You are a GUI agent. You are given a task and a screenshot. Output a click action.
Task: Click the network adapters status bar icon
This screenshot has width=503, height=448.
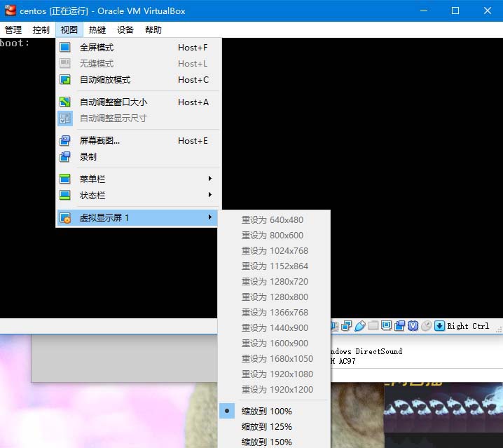347,326
